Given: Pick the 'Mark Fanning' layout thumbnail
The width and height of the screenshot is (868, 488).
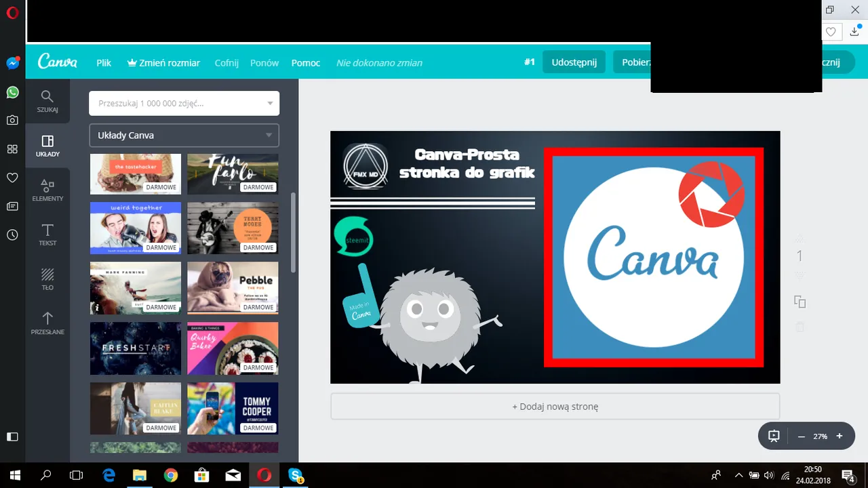Looking at the screenshot, I should 136,288.
